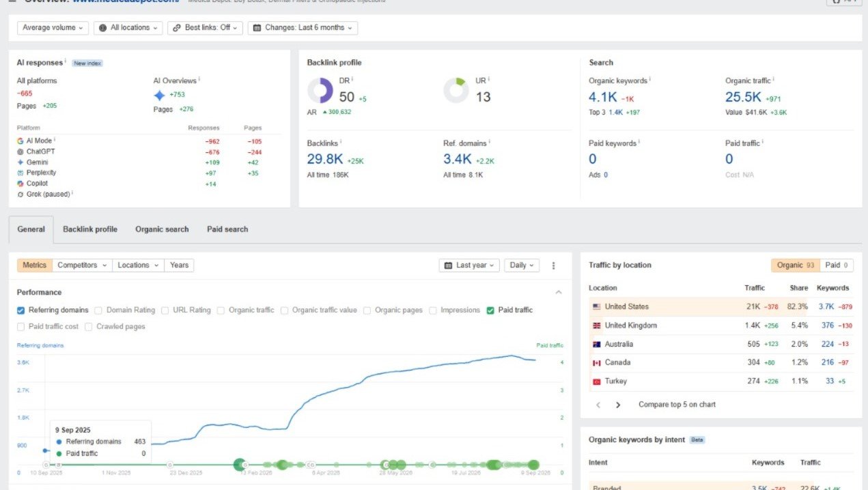Select Paid 0 in Traffic by location
868x490 pixels.
(x=837, y=265)
